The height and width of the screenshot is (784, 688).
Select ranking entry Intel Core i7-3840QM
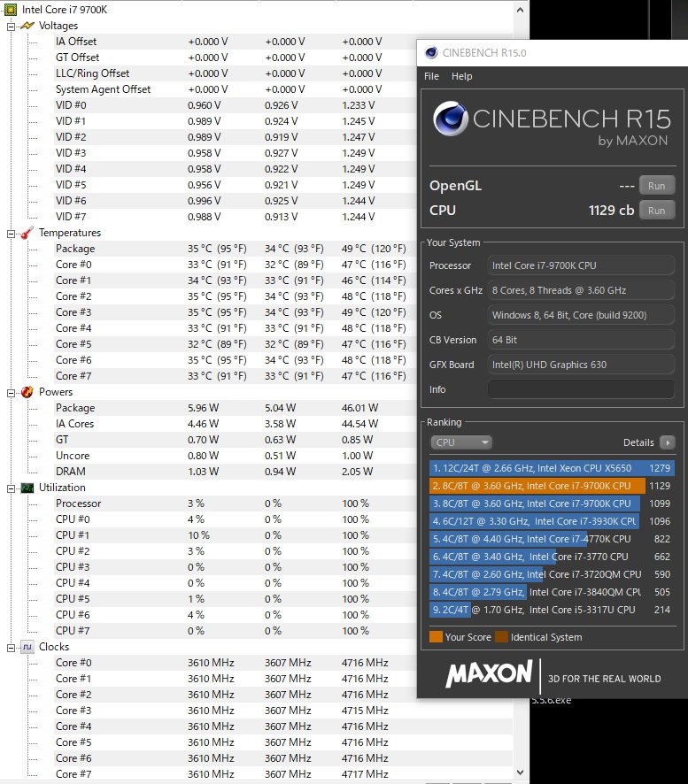pos(552,592)
